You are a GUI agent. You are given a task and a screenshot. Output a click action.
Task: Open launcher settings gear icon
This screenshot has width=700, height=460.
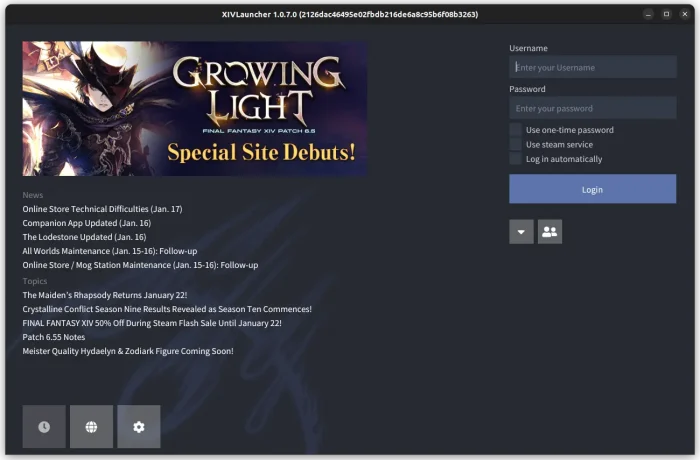(139, 427)
